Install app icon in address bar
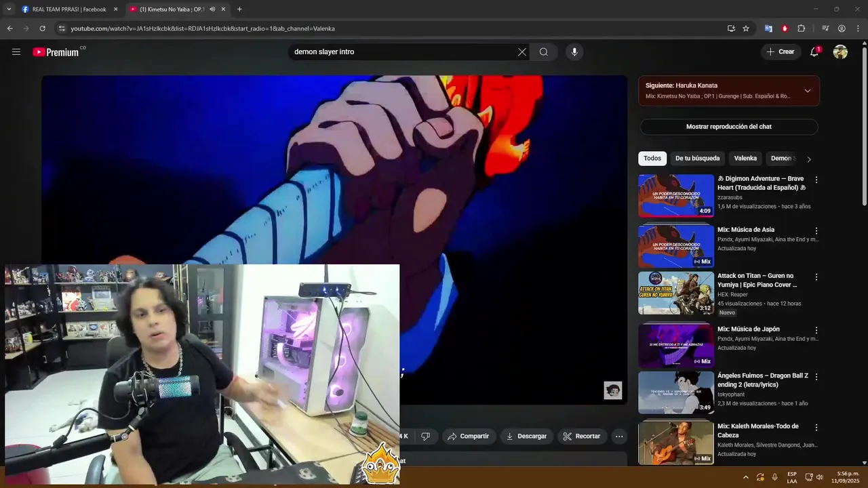Viewport: 868px width, 488px height. 731,28
